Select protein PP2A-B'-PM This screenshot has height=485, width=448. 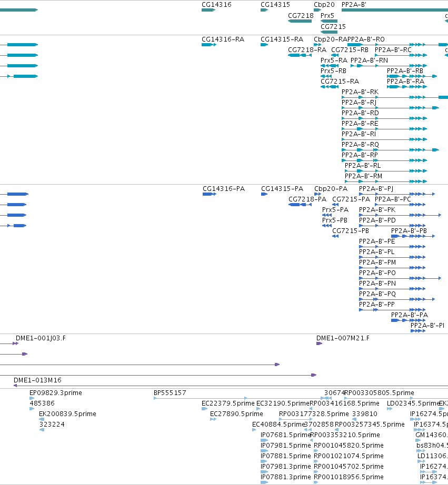point(377,262)
